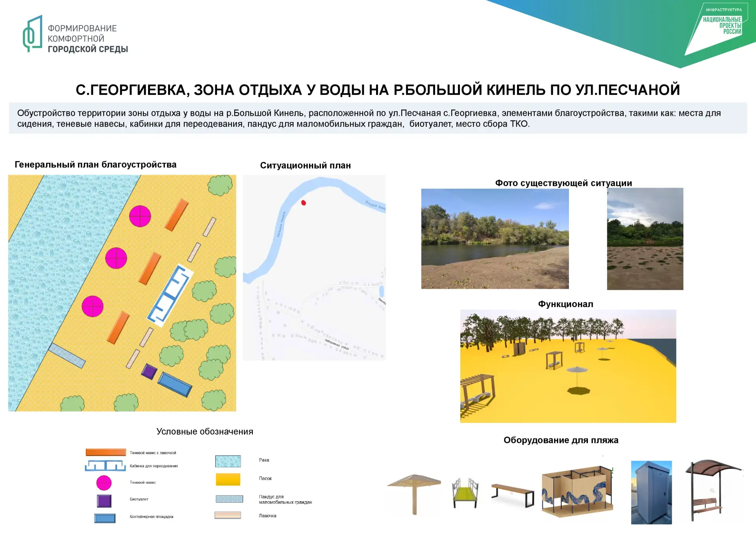The width and height of the screenshot is (756, 535).
Task: Click the purple biotoilet square in legend
Action: pos(104,501)
